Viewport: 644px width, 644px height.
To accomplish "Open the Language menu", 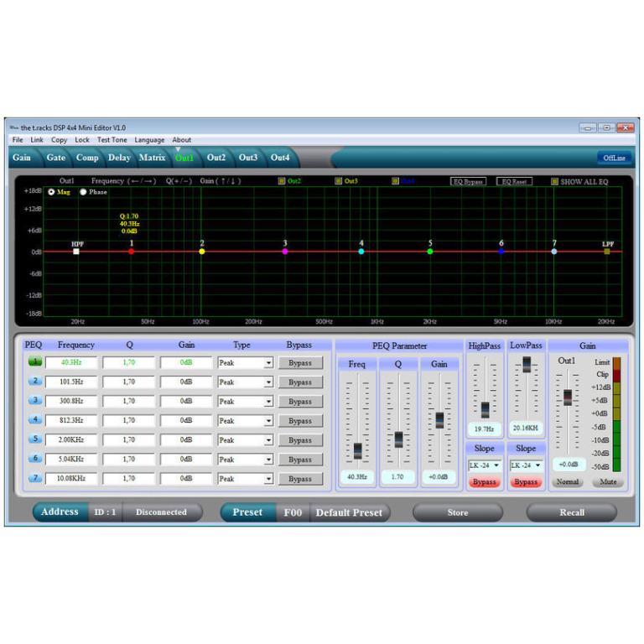I will click(x=149, y=140).
